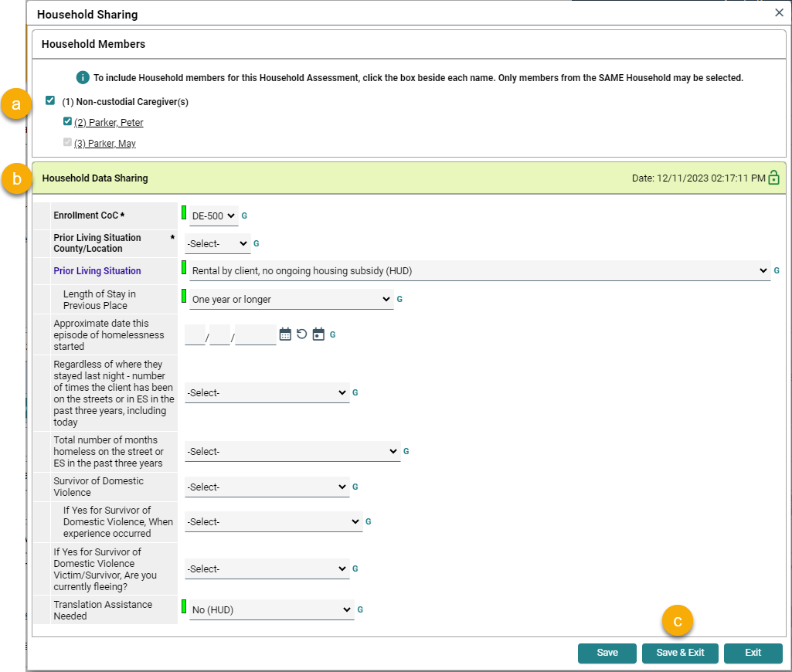Click the Save & Exit button
This screenshot has width=792, height=672.
(x=680, y=653)
